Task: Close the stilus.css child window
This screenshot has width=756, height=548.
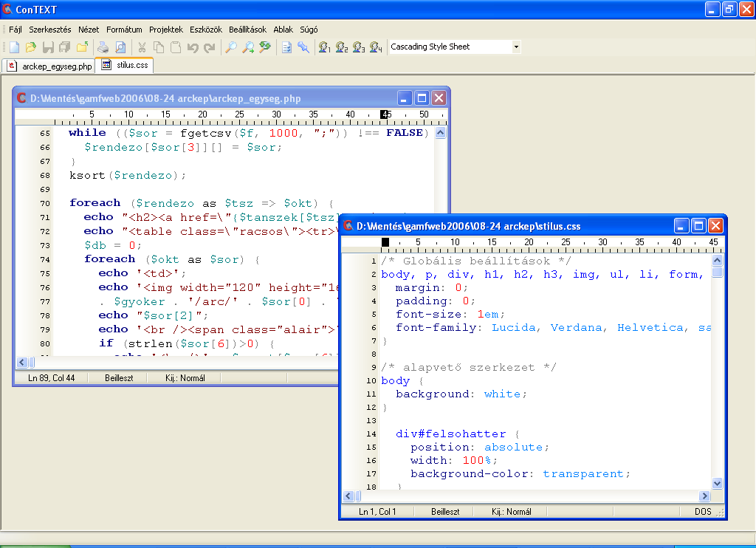Action: click(715, 226)
